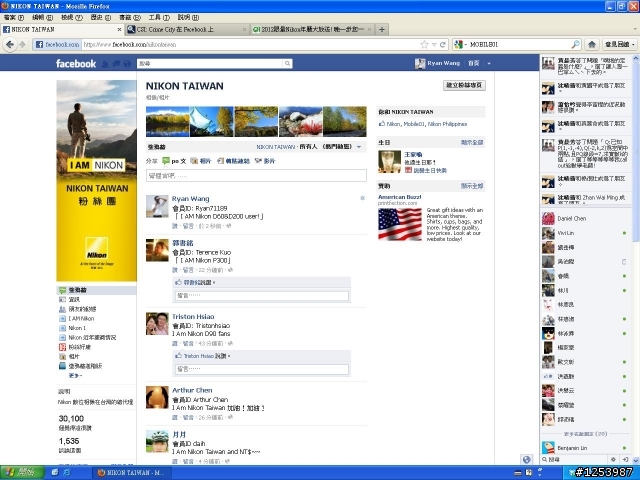Open a new tab with plus button
This screenshot has width=640, height=480.
click(x=382, y=29)
